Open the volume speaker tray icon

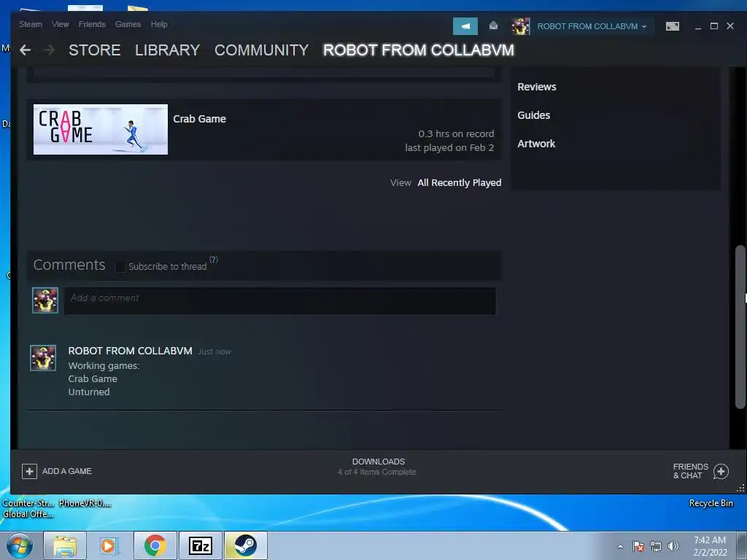click(x=673, y=546)
